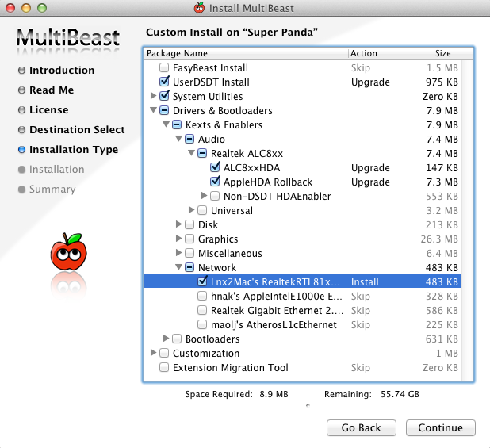Click the Upgrade action for ALC8xxHDA

pyautogui.click(x=370, y=168)
